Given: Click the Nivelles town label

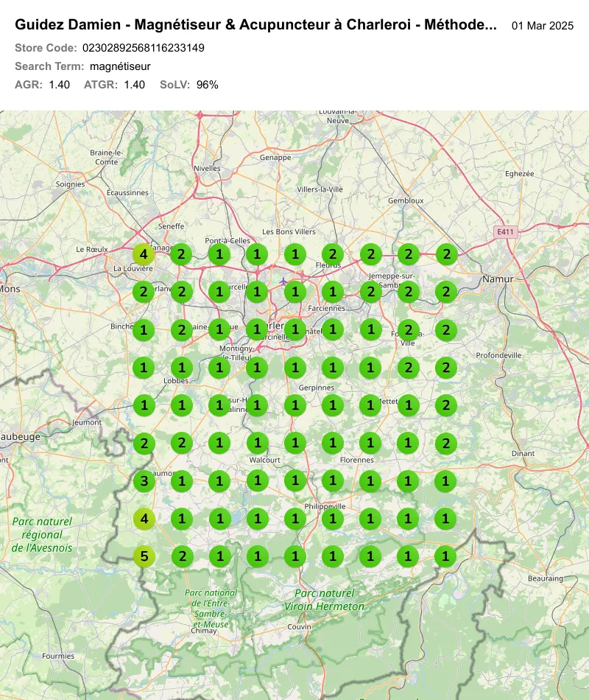Looking at the screenshot, I should point(207,168).
